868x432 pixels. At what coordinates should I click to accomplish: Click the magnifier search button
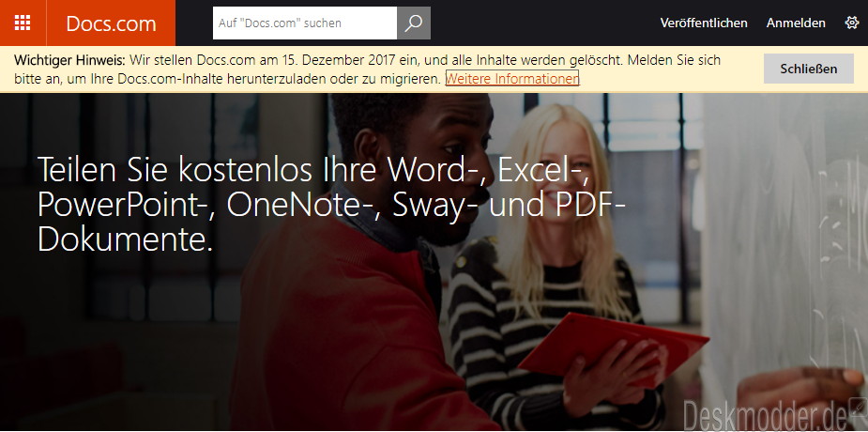pos(414,23)
